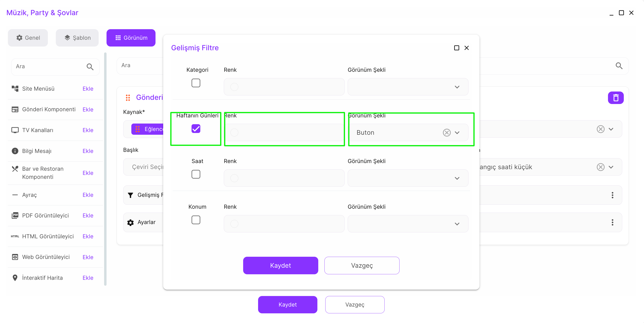Click the PDF Görüntüleyici icon
The height and width of the screenshot is (323, 644).
(x=15, y=215)
